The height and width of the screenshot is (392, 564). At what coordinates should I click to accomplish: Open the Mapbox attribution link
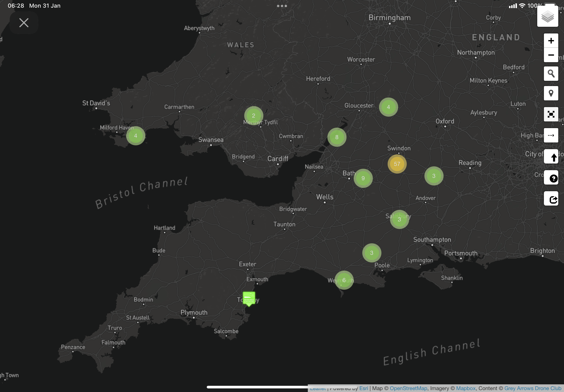click(466, 388)
